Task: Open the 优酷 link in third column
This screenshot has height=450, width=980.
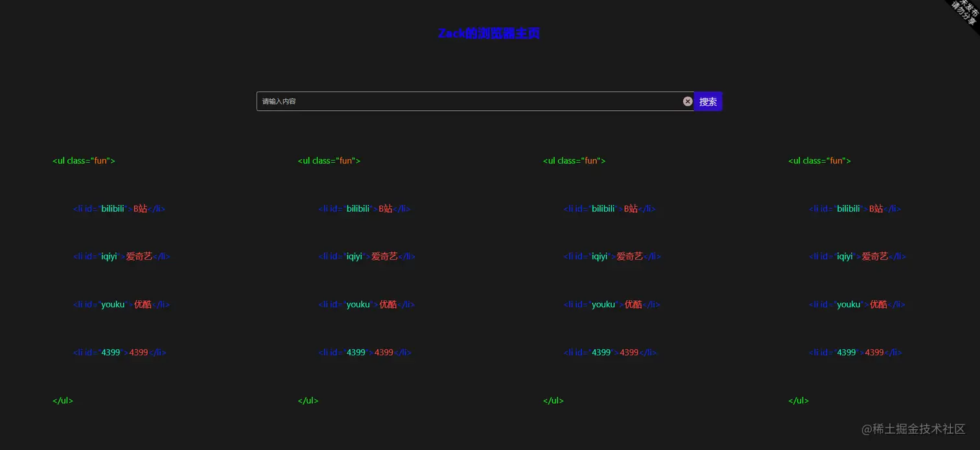Action: [633, 304]
